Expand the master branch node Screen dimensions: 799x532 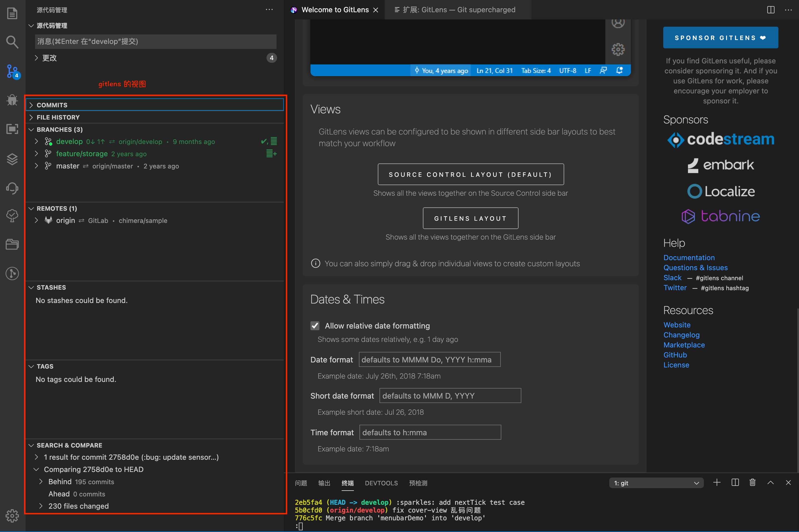(x=36, y=166)
